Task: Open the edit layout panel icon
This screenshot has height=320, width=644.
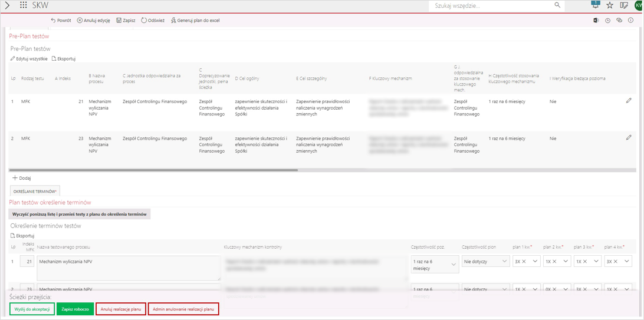Action: [625, 5]
